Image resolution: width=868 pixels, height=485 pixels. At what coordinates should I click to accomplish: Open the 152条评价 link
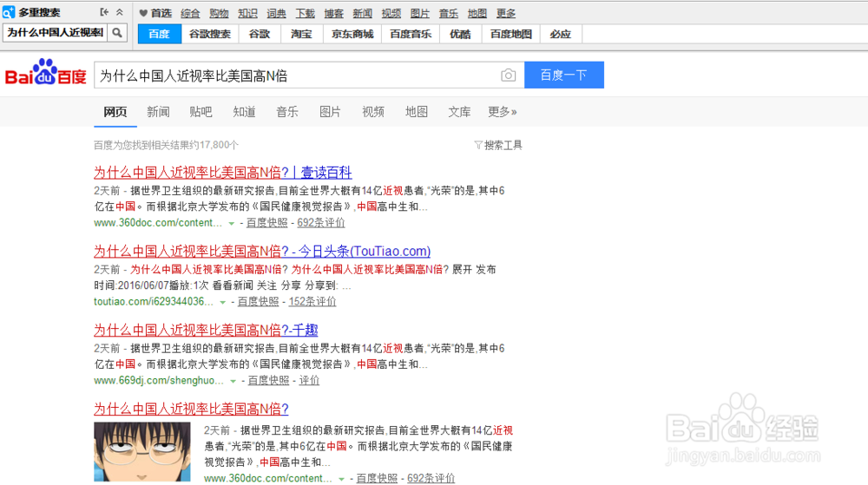(312, 302)
